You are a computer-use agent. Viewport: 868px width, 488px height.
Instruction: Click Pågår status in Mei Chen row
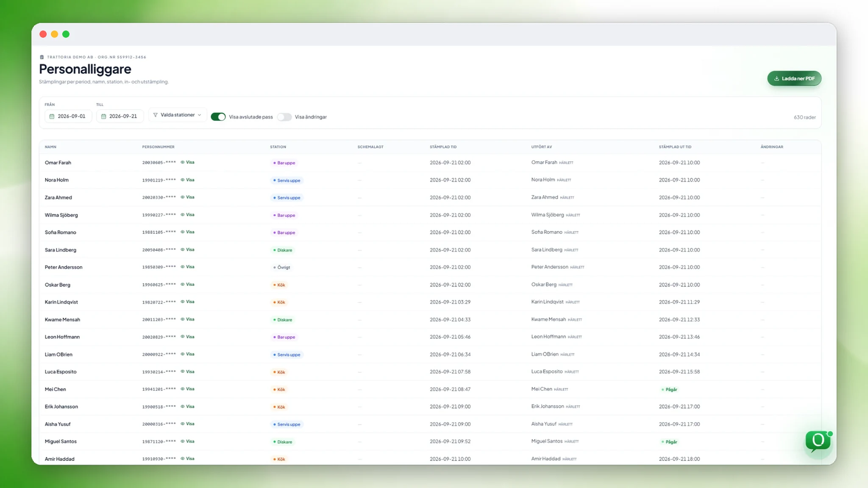670,389
